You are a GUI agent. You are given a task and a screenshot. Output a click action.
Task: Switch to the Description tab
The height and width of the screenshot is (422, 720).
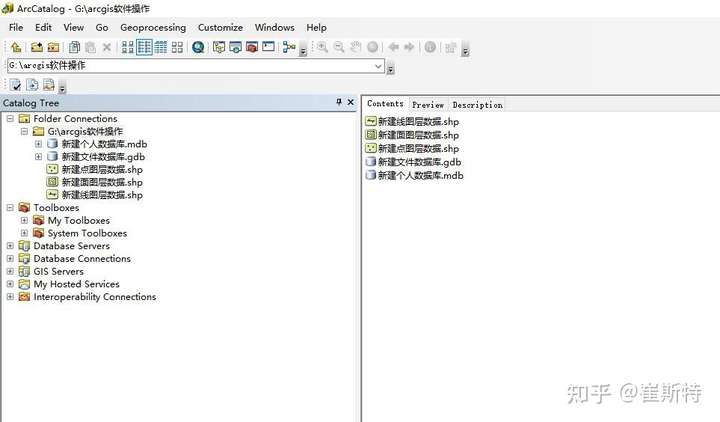(478, 105)
